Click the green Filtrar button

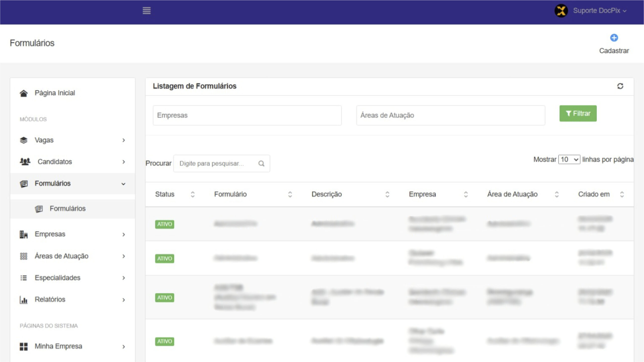578,113
